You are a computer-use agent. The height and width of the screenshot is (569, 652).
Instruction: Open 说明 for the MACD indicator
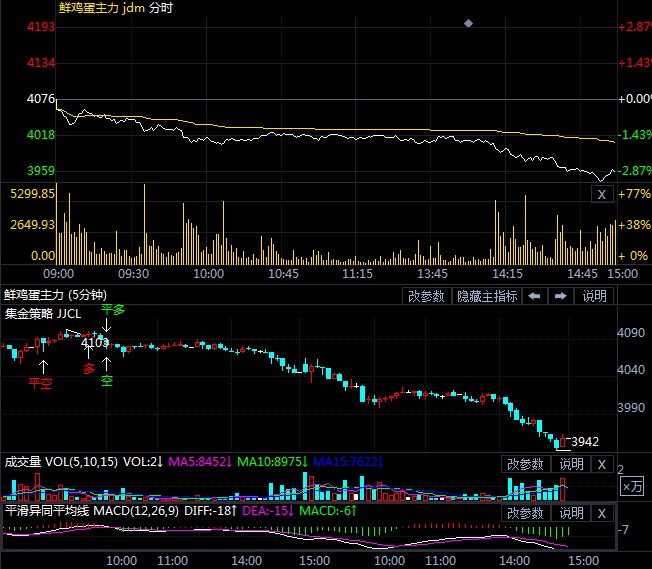click(x=570, y=512)
